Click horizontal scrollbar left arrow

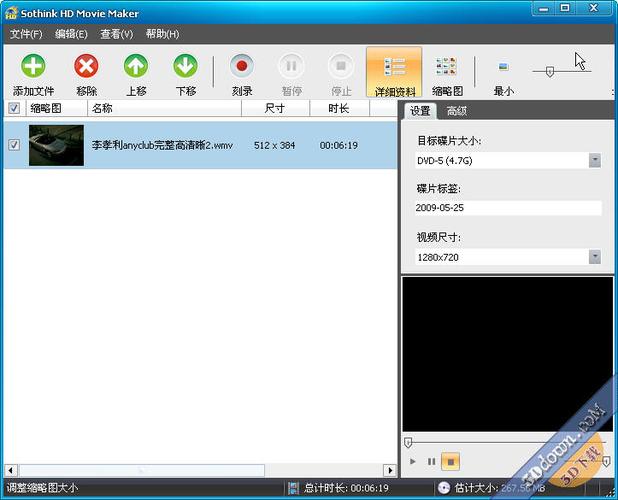pos(11,470)
